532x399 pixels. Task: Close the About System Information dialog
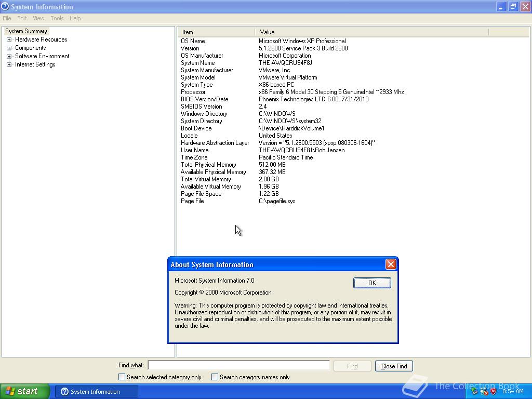391,264
